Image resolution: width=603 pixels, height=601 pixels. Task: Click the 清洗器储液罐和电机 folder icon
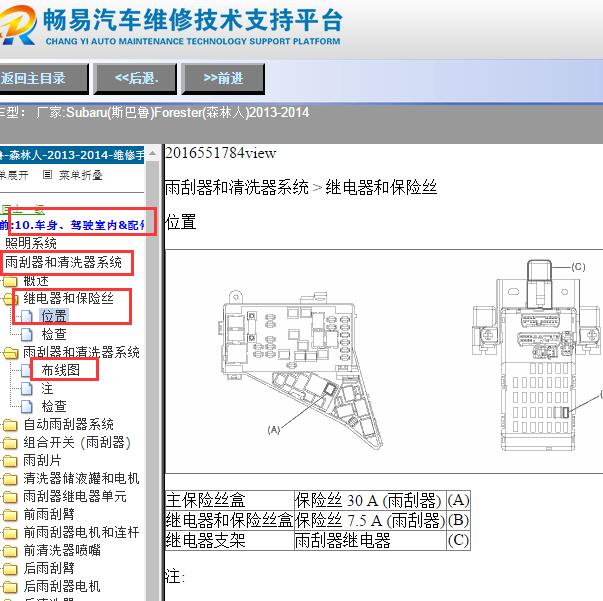(x=10, y=479)
